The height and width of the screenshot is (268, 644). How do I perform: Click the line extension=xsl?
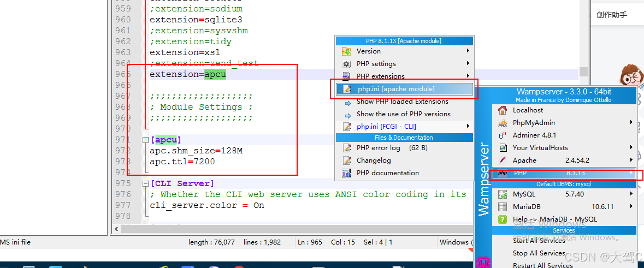click(x=185, y=52)
